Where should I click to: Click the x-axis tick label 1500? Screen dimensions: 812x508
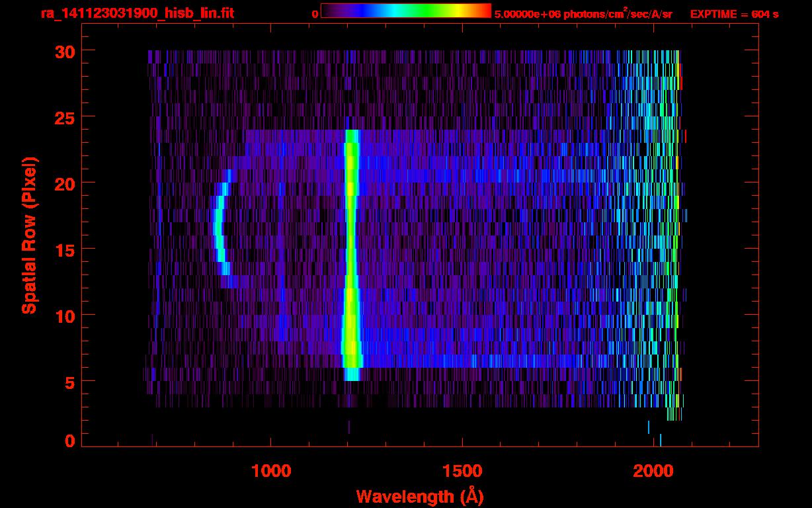[462, 471]
